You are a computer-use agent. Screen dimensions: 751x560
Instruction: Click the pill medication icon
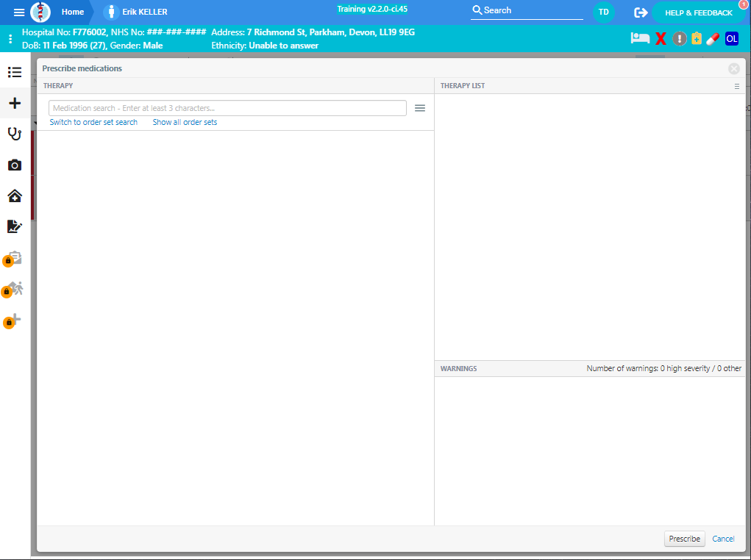[x=713, y=39]
